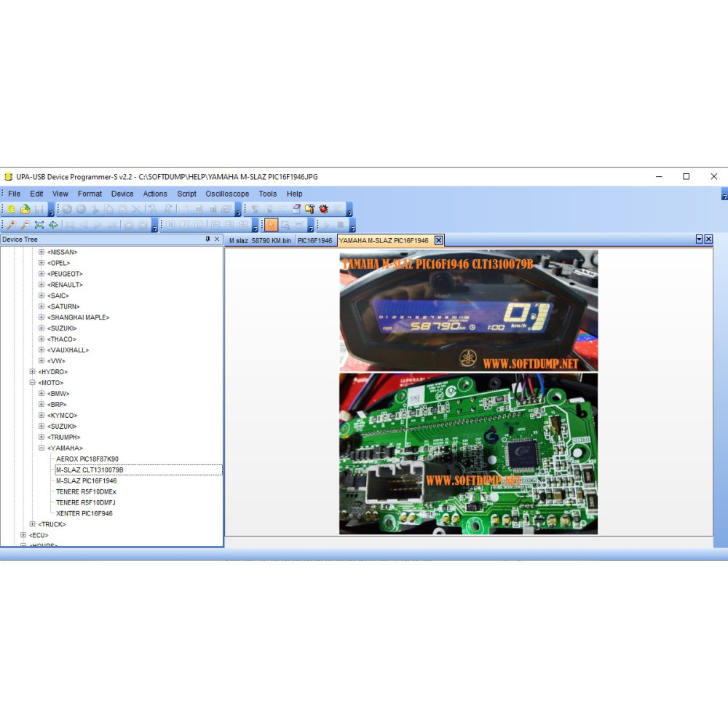Click the green arrows pan icon
The width and height of the screenshot is (728, 728).
53,225
